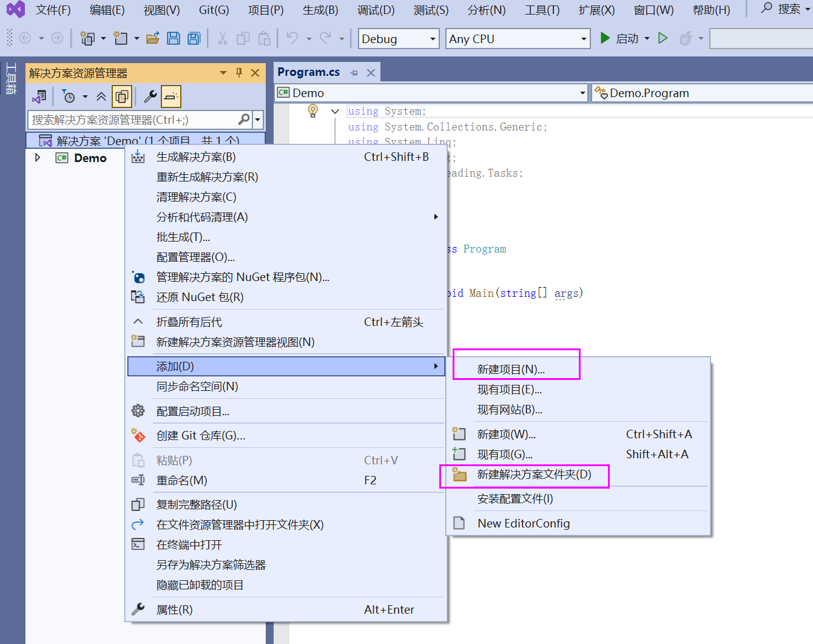This screenshot has height=644, width=813.
Task: Open the Debug configuration dropdown
Action: [x=399, y=39]
